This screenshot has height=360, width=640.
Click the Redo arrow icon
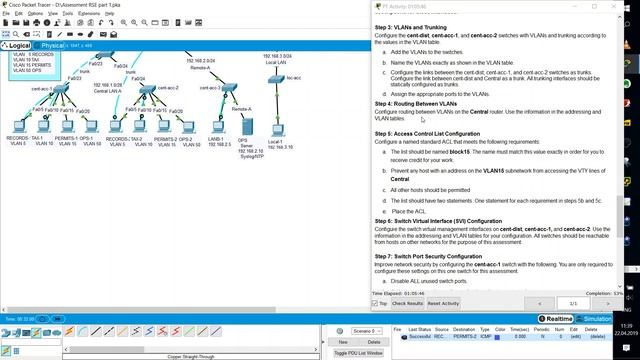(111, 23)
